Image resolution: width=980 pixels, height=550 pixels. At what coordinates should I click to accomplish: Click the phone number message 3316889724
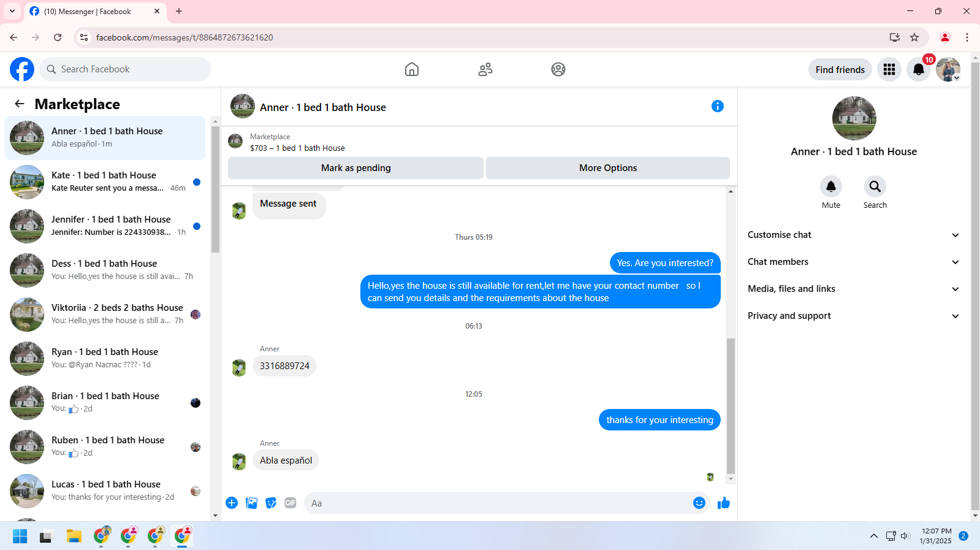[284, 366]
